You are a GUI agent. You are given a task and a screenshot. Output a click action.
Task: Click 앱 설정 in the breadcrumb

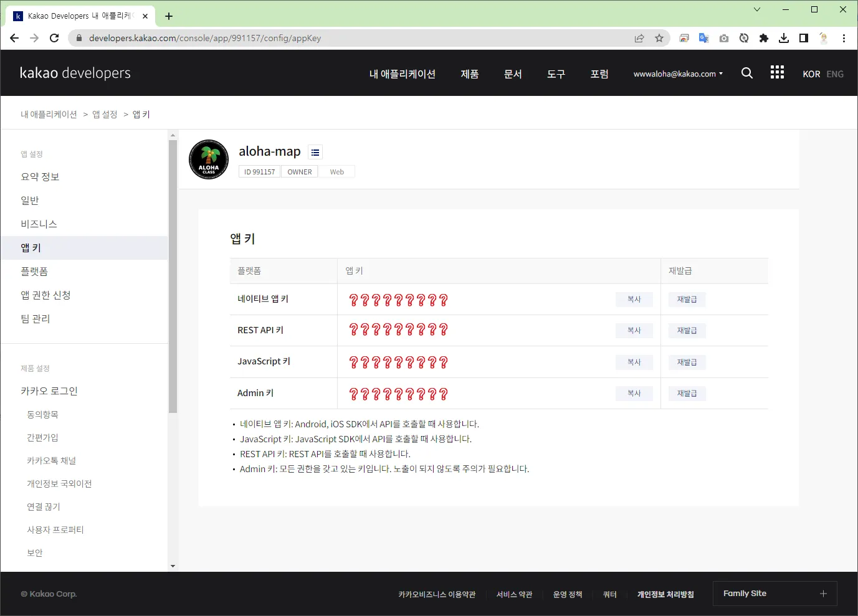pos(105,115)
